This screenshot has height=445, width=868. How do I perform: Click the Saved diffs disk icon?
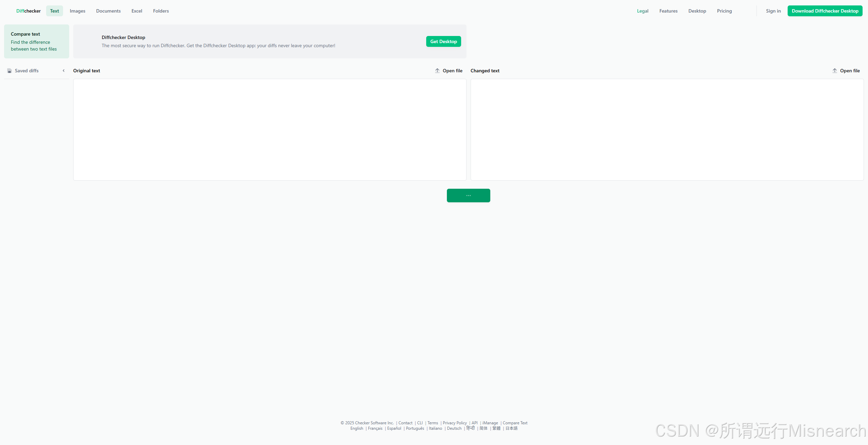click(9, 71)
